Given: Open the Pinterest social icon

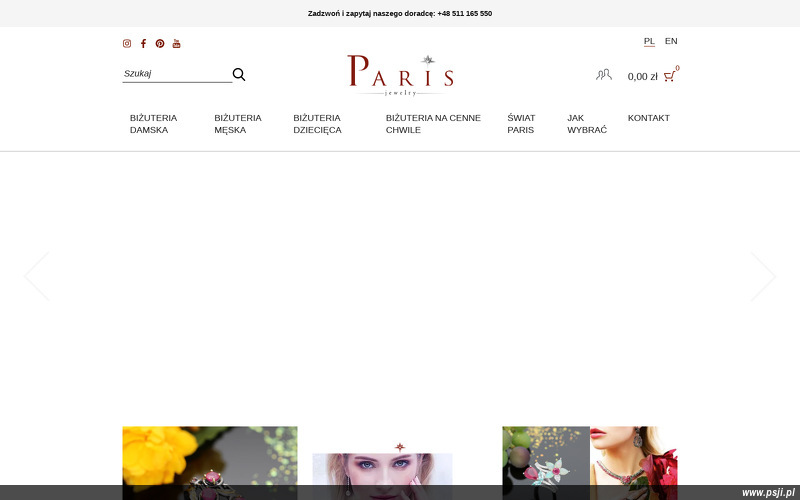Looking at the screenshot, I should [x=160, y=43].
